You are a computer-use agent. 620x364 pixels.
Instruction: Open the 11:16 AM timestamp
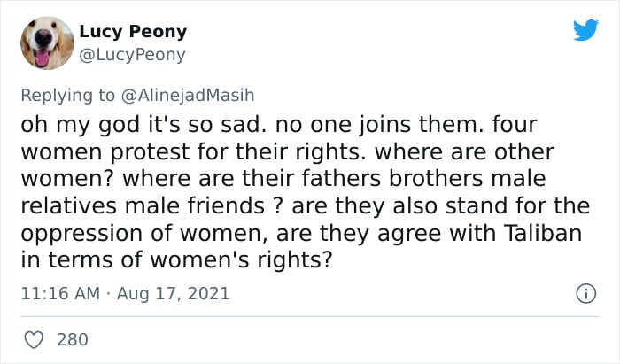tap(60, 294)
